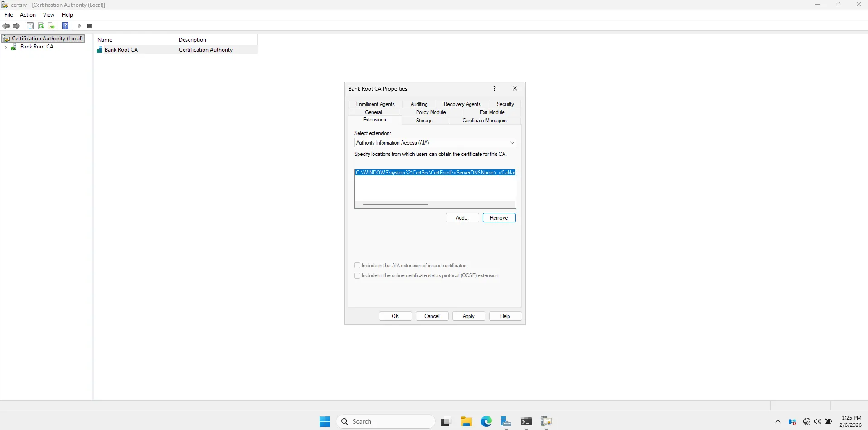Click the Bank Root CA icon in list pane
Viewport: 868px width, 430px height.
tap(100, 50)
